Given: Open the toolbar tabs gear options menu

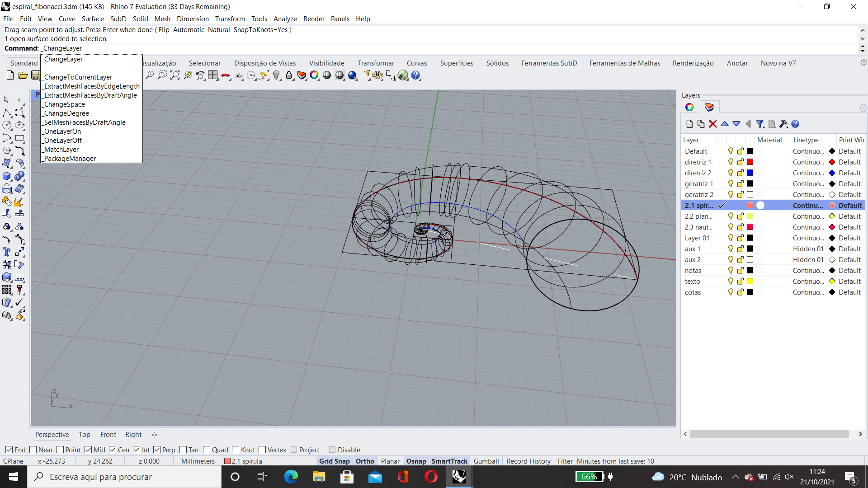Looking at the screenshot, I should tap(863, 63).
